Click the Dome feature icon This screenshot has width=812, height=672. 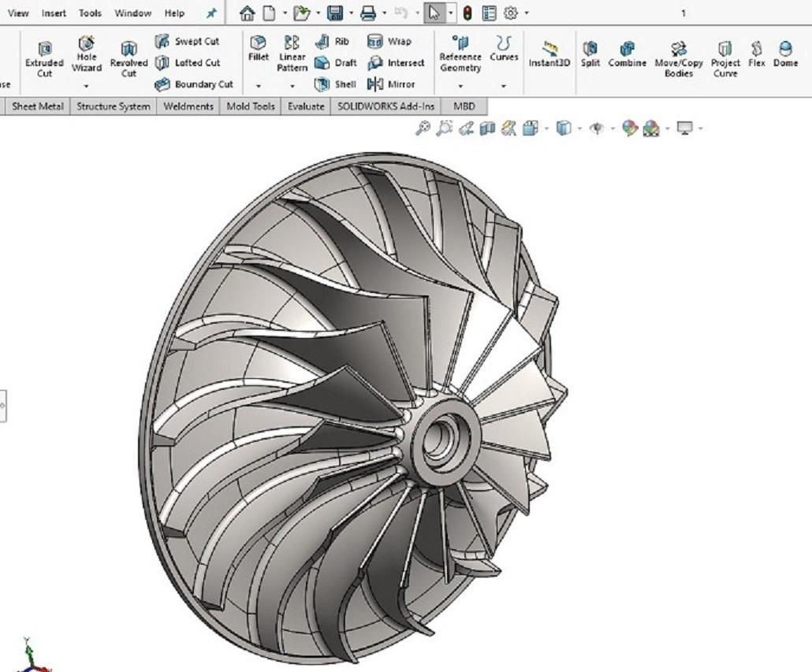pyautogui.click(x=785, y=54)
